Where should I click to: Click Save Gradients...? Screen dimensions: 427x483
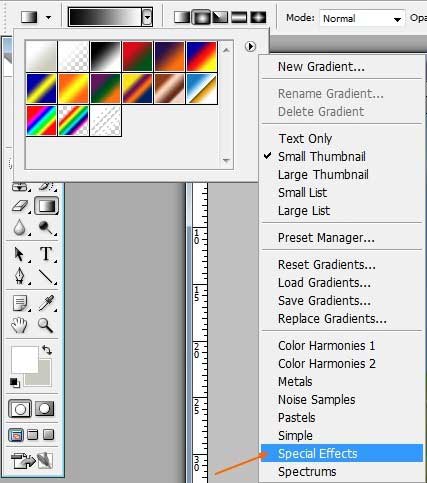pyautogui.click(x=324, y=301)
